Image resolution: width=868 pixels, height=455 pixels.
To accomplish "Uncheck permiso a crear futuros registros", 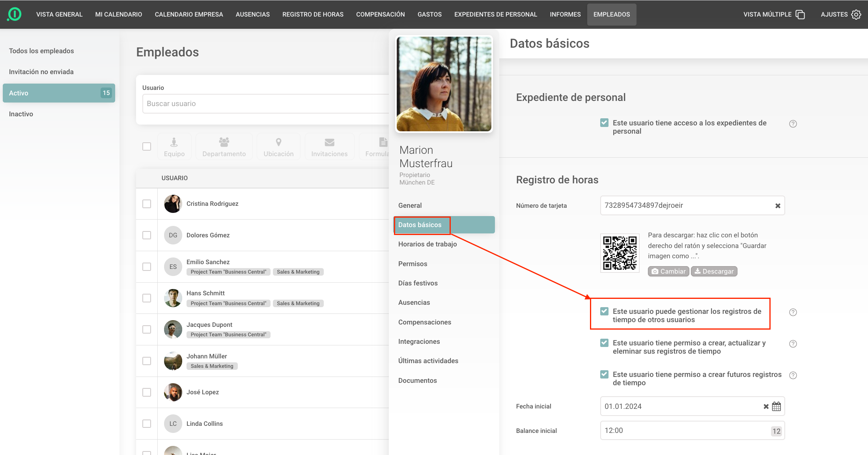I will (x=604, y=374).
